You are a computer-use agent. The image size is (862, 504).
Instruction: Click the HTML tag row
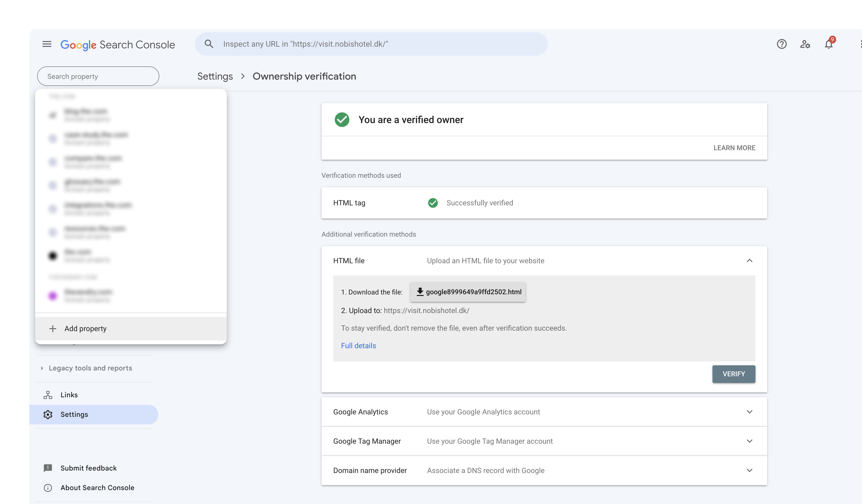(x=544, y=203)
